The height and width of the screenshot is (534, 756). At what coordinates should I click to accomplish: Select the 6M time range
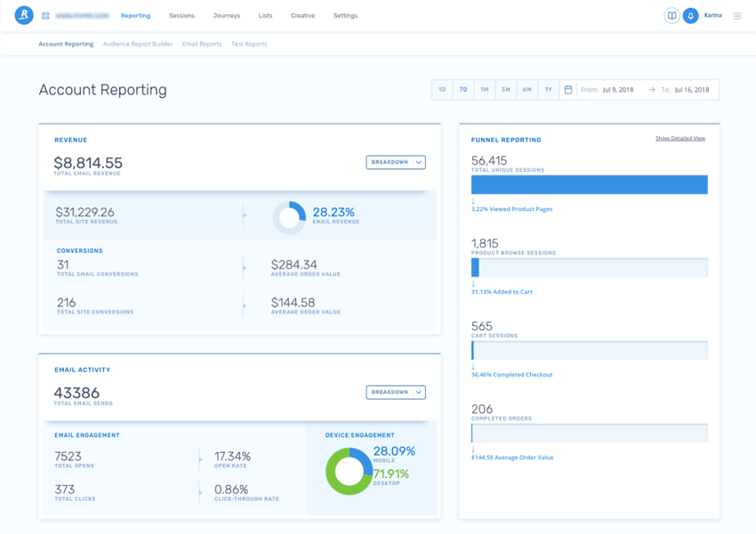coord(527,90)
